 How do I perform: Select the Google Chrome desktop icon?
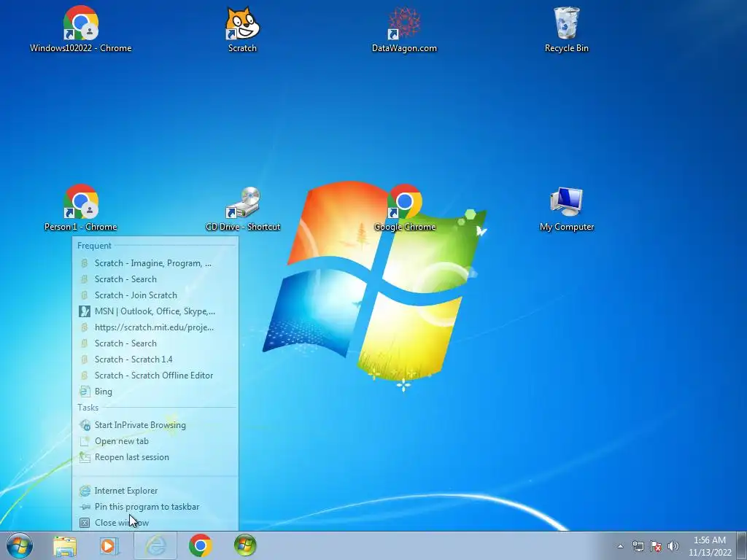coord(404,208)
